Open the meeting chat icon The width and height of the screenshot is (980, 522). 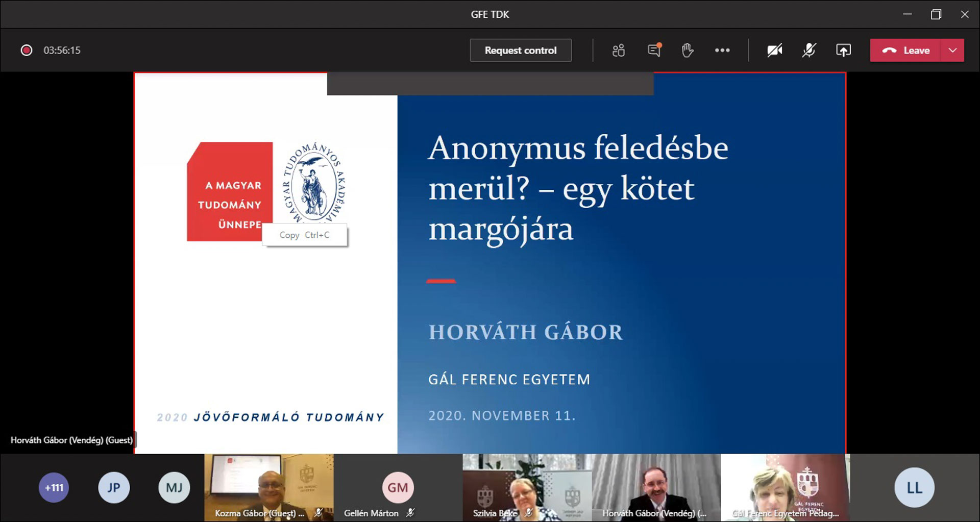coord(654,50)
